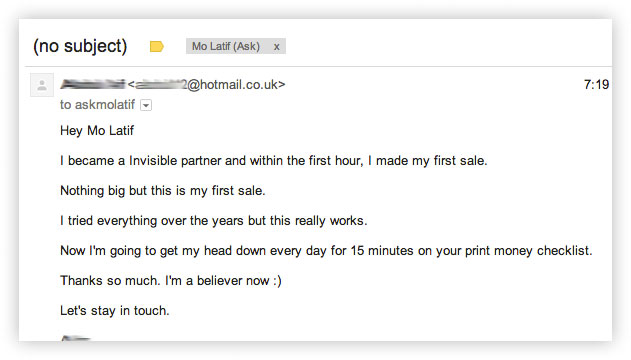This screenshot has height=360, width=631.
Task: Click the blurred sender name
Action: [x=93, y=84]
